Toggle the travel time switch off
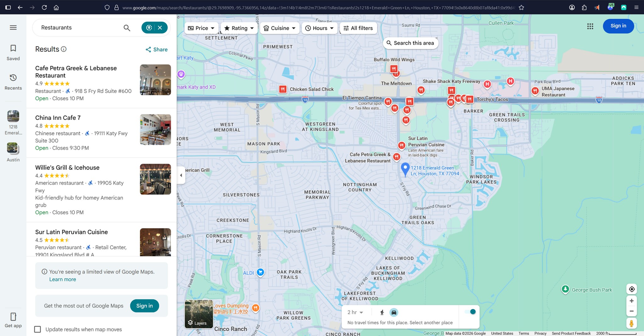This screenshot has width=644, height=336. coord(471,312)
